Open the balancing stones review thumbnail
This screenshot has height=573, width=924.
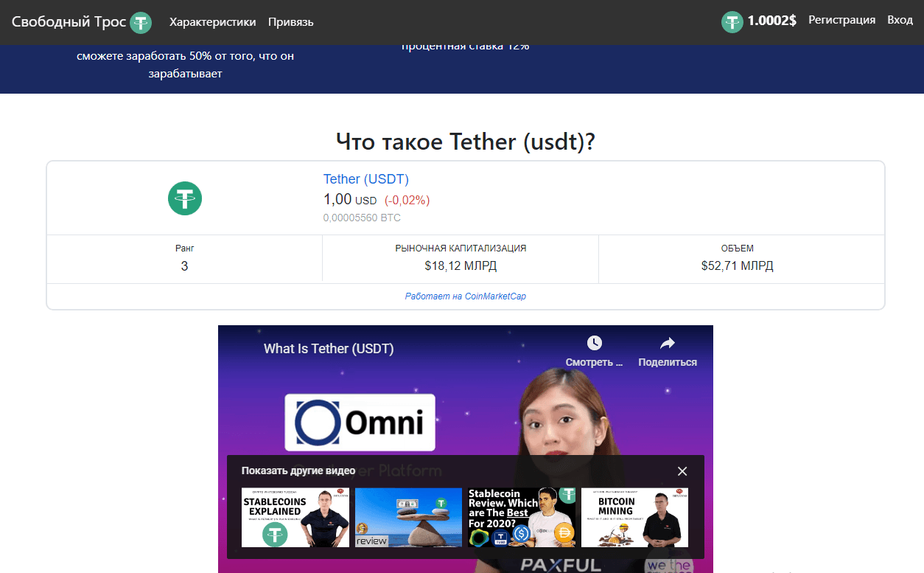coord(408,517)
